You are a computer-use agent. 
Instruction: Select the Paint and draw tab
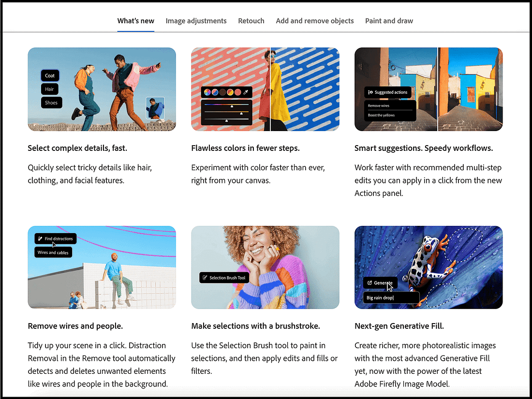389,21
